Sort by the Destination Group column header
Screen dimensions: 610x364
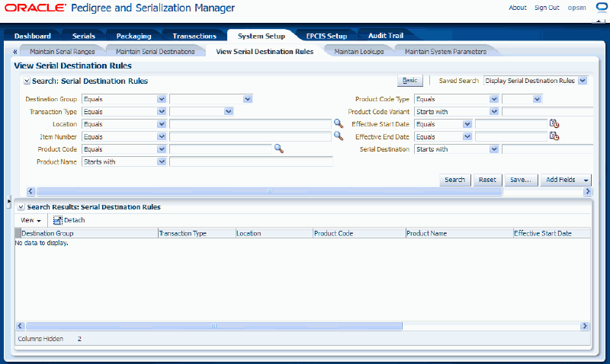pos(89,233)
